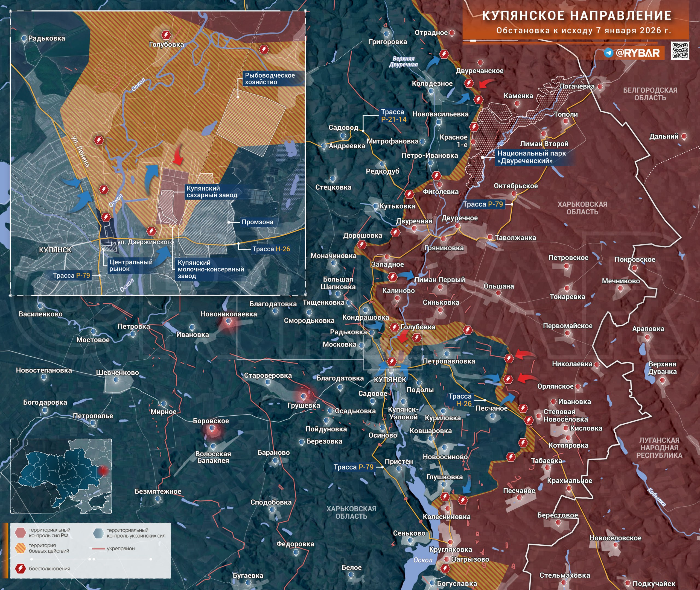
Task: Click the Национальный парк «Двуреченский» label
Action: 531,157
